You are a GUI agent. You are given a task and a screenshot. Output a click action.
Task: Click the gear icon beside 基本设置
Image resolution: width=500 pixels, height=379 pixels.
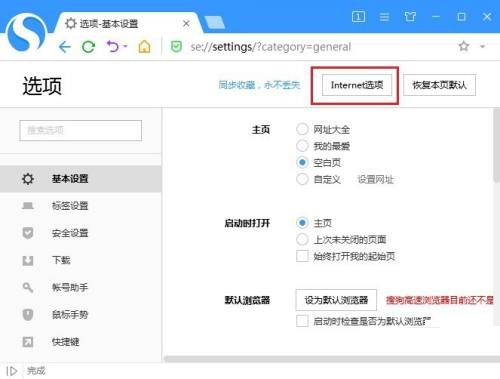pyautogui.click(x=28, y=179)
